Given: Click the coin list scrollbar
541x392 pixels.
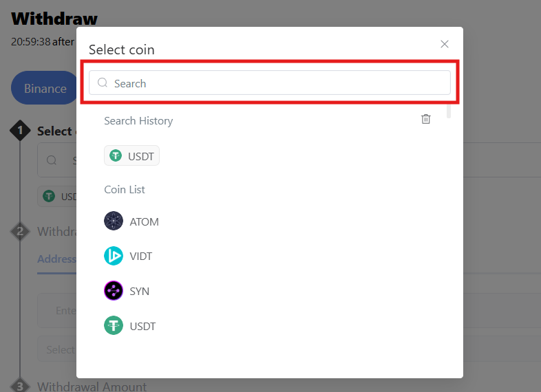Looking at the screenshot, I should coord(449,110).
